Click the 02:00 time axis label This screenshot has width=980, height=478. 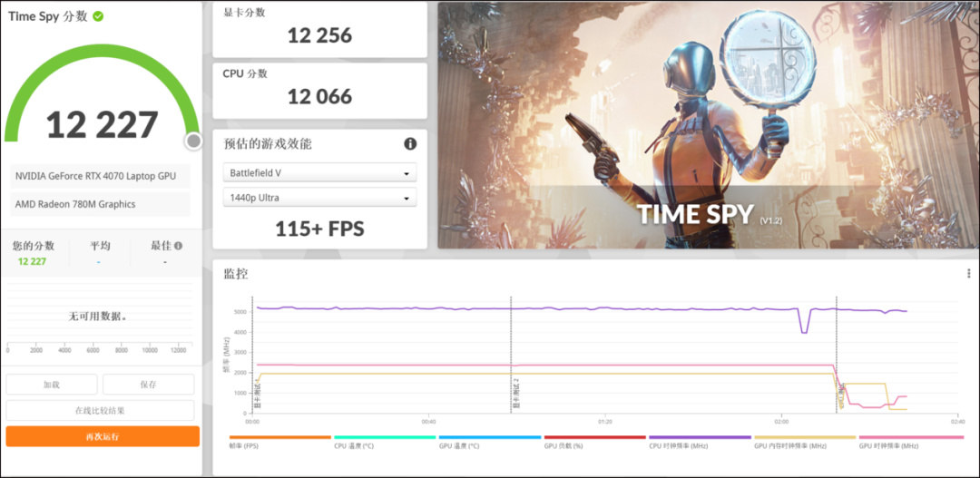click(x=780, y=422)
